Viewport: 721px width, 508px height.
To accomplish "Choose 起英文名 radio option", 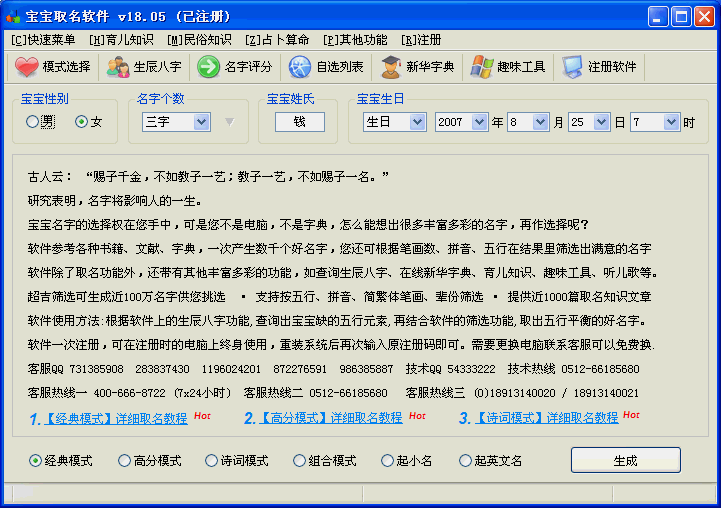I will pyautogui.click(x=465, y=461).
